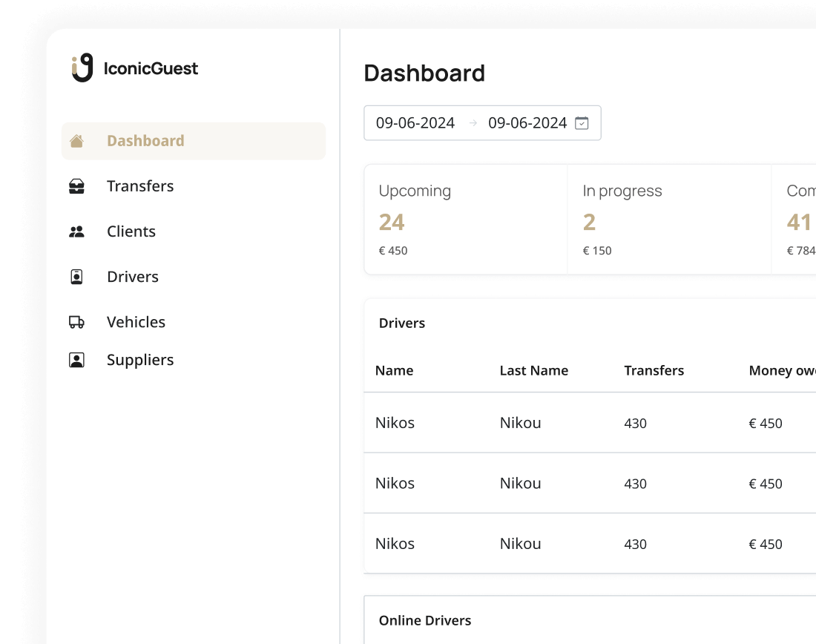
Task: Click the Vehicles truck icon
Action: [76, 322]
